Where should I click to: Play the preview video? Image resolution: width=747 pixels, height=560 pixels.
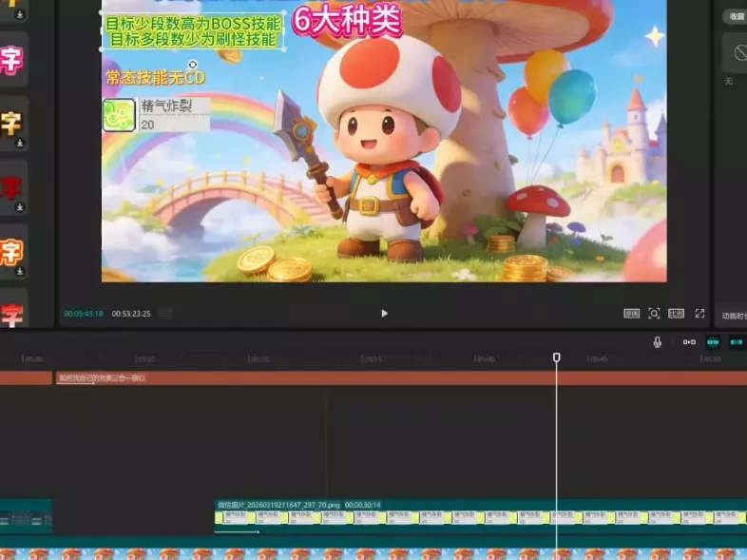point(385,314)
